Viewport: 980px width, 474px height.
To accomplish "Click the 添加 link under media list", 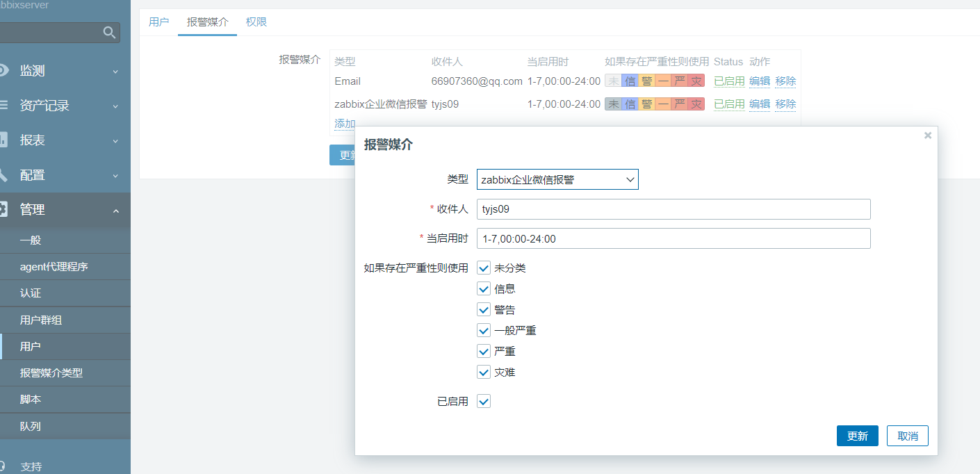I will tap(345, 124).
